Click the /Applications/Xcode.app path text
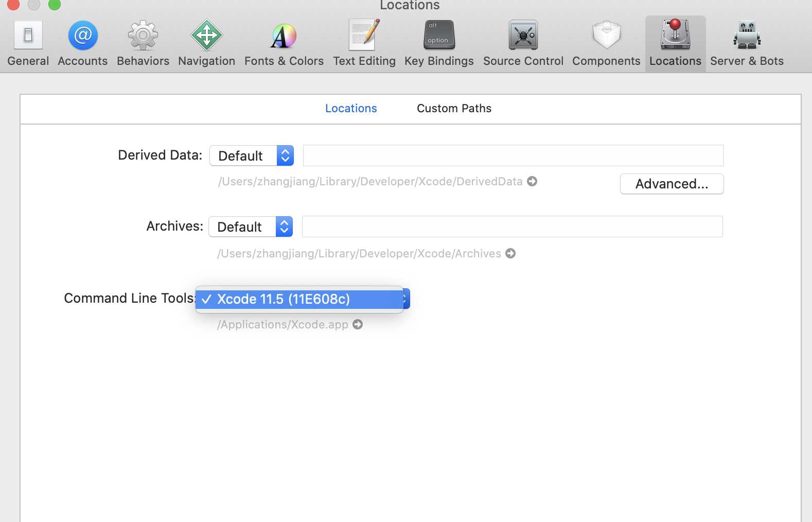812x522 pixels. point(283,324)
